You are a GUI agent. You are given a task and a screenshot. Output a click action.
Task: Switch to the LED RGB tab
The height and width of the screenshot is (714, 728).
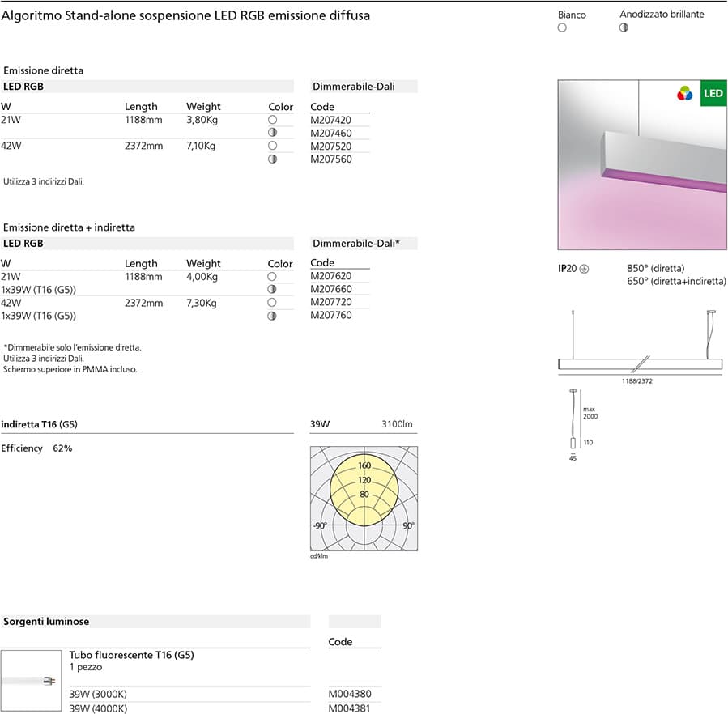click(x=22, y=86)
